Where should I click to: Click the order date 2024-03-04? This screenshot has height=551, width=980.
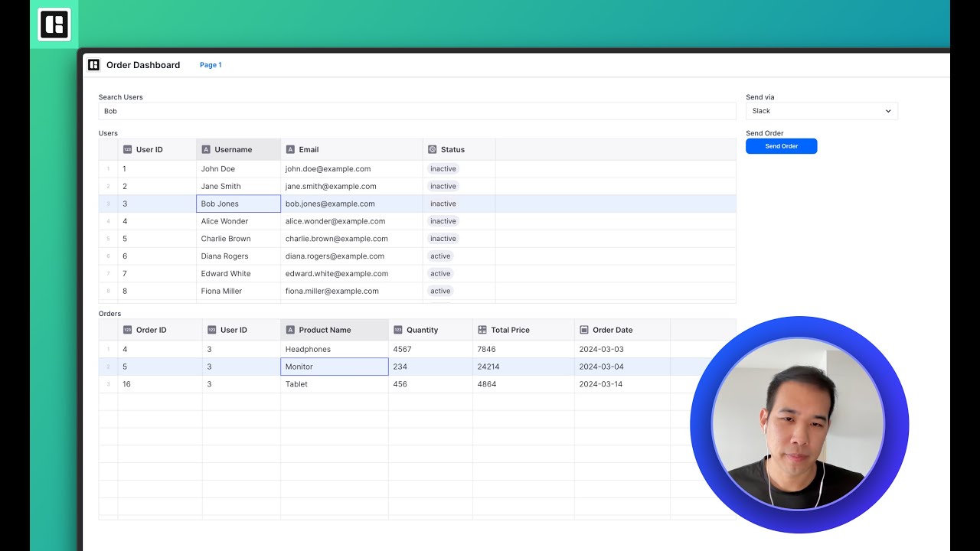[x=622, y=367]
